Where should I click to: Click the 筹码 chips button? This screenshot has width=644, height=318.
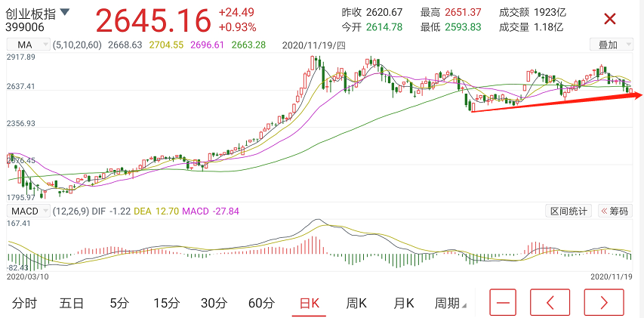point(615,211)
